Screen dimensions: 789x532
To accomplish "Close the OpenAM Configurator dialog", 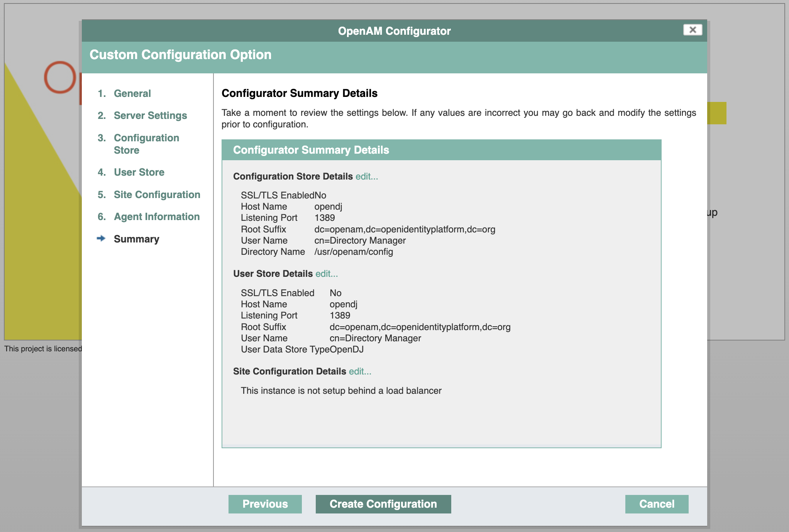I will pyautogui.click(x=692, y=30).
